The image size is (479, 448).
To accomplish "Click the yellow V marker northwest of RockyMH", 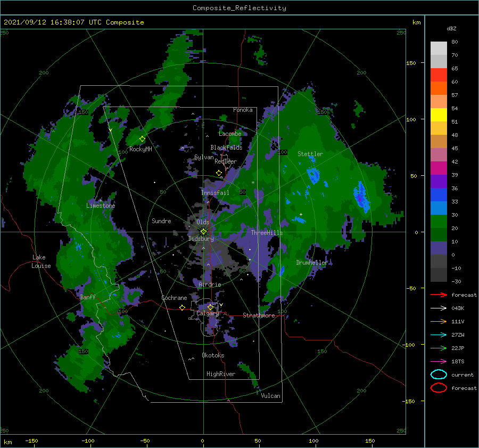I will click(111, 131).
